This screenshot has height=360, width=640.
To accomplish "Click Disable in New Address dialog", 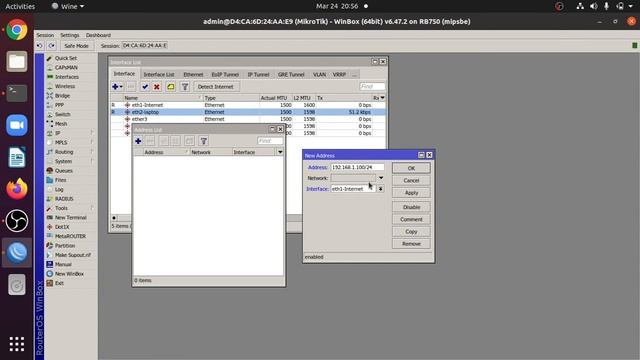I will pos(411,207).
